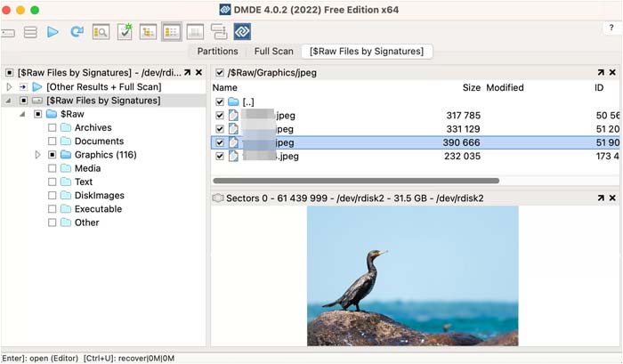Click the blue play start toolbar icon

coord(53,32)
